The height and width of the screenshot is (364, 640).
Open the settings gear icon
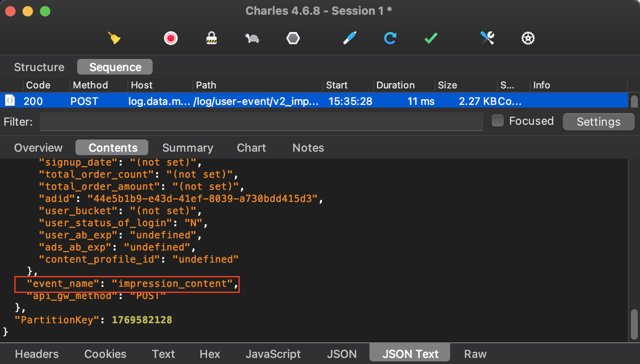tap(528, 38)
